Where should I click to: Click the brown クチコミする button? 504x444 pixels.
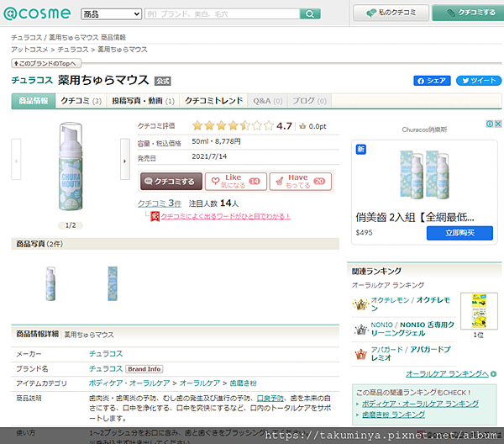click(171, 182)
